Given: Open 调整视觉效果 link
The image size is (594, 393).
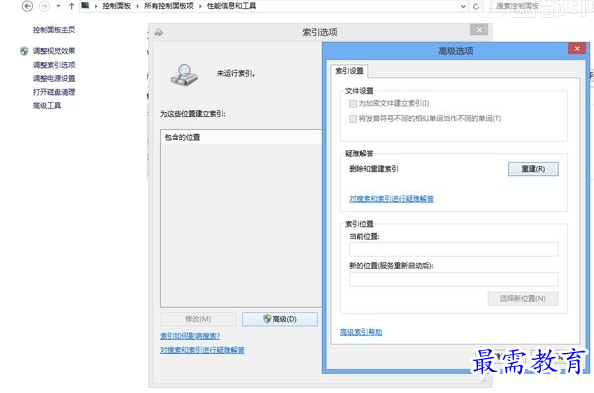Looking at the screenshot, I should (54, 51).
